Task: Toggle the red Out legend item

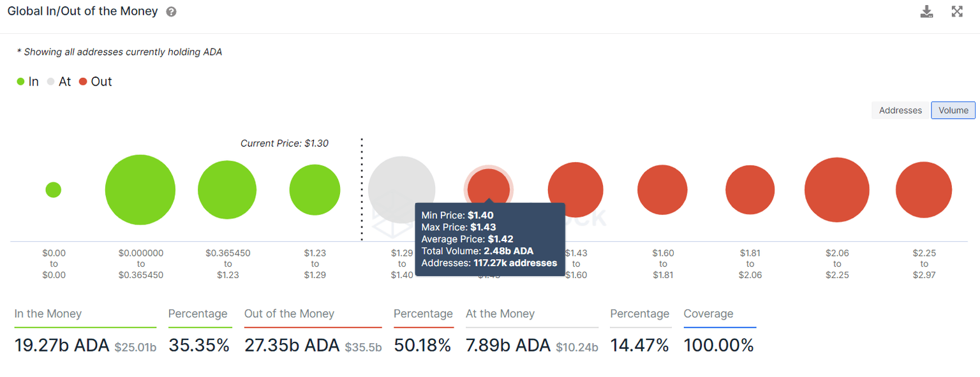Action: 95,82
